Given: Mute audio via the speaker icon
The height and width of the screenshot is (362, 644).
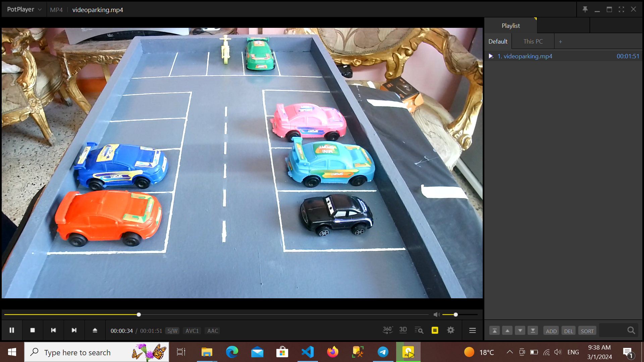Looking at the screenshot, I should tap(436, 314).
